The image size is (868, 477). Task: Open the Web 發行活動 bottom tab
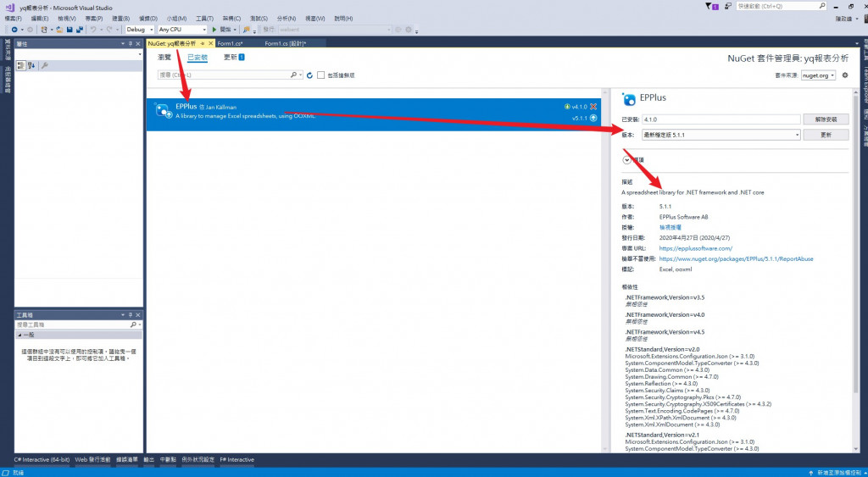[x=92, y=459]
